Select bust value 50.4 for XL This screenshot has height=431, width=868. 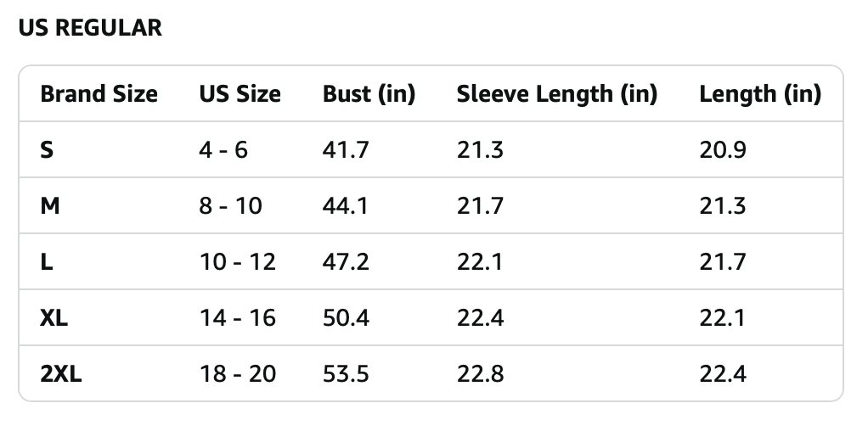[346, 317]
